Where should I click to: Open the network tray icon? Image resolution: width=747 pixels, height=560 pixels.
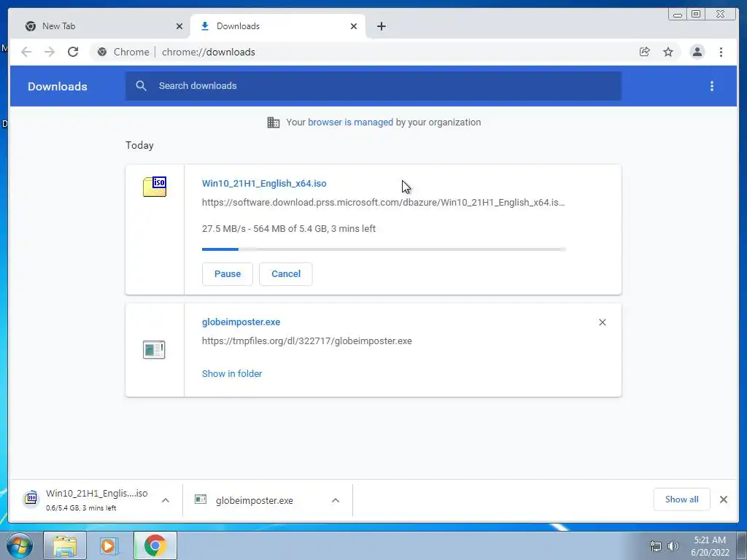tap(656, 546)
